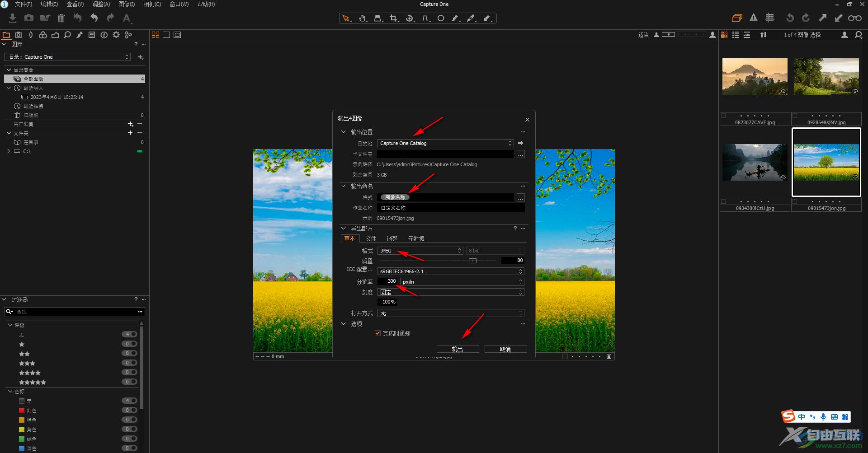The image size is (868, 453).
Task: Open the 刻度 固定 scale dropdown
Action: point(451,292)
